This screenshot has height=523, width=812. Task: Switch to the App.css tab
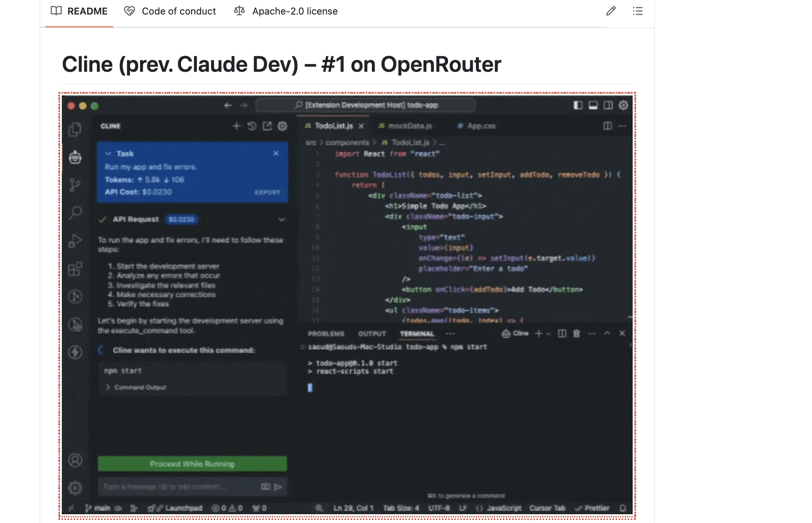477,126
